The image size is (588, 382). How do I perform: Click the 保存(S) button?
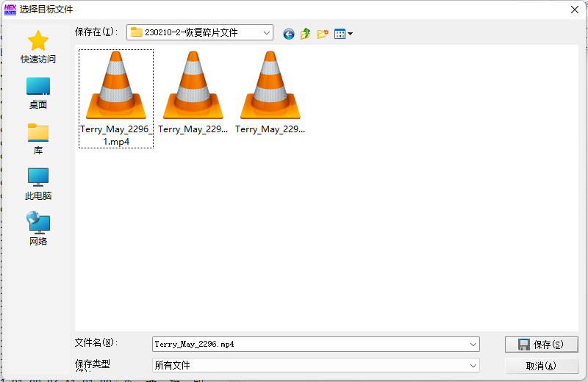coord(541,345)
